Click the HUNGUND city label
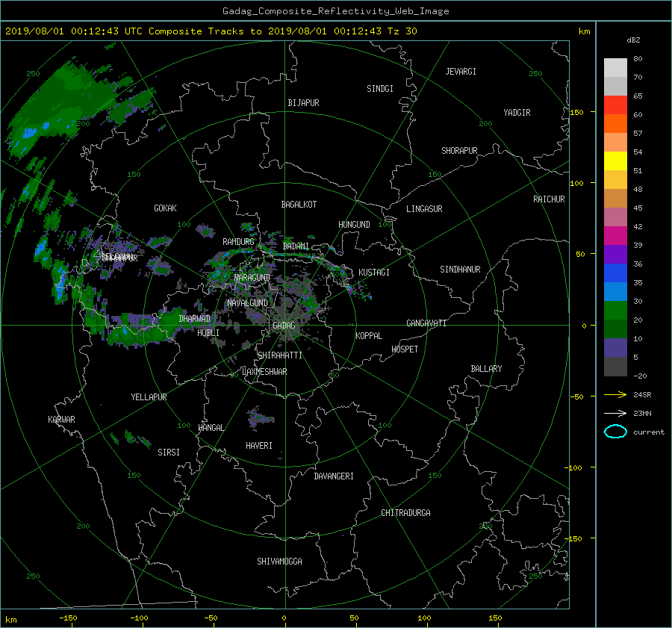The image size is (672, 628). [354, 225]
